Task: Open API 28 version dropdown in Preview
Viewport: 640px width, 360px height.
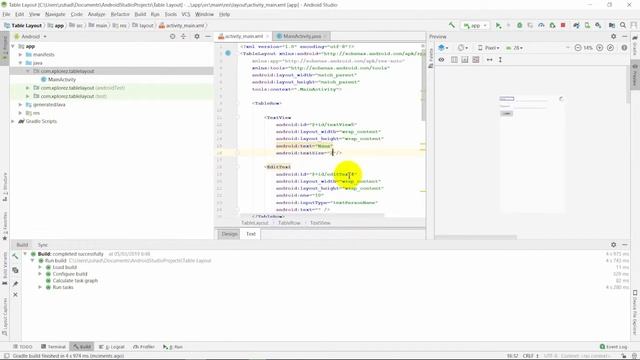Action: pos(515,48)
